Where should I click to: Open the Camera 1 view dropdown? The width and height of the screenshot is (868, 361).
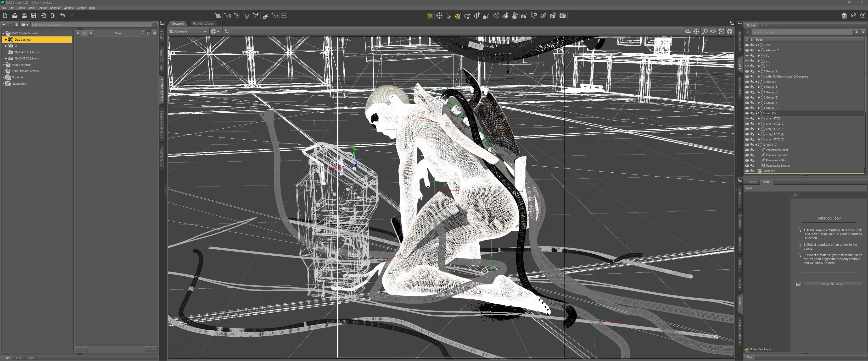[188, 31]
